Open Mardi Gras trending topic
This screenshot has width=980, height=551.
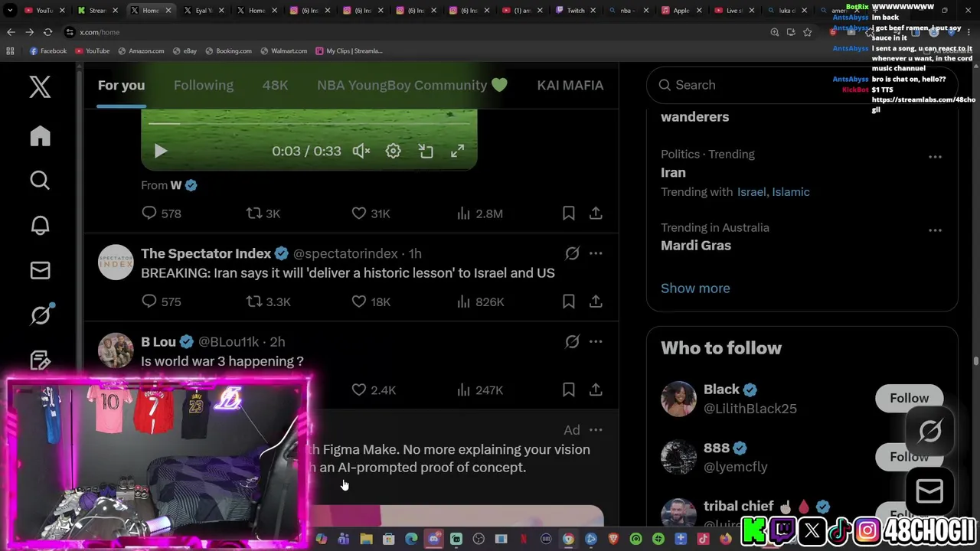696,246
